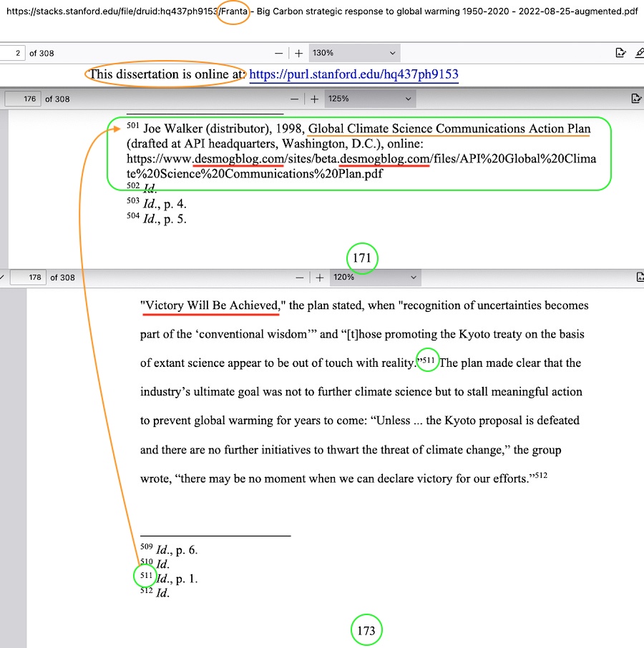Click the plus icon next to 120%
The width and height of the screenshot is (644, 648).
(x=318, y=277)
